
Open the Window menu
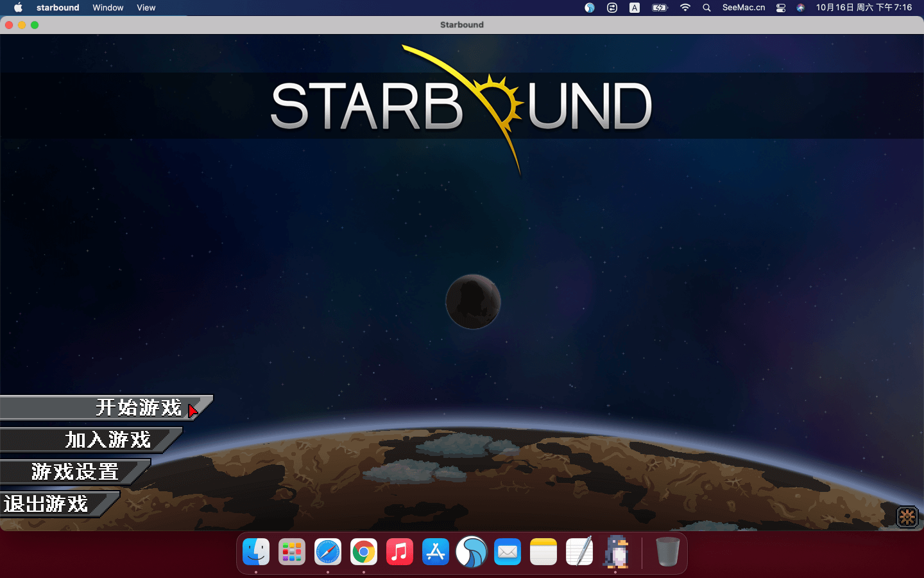tap(108, 8)
